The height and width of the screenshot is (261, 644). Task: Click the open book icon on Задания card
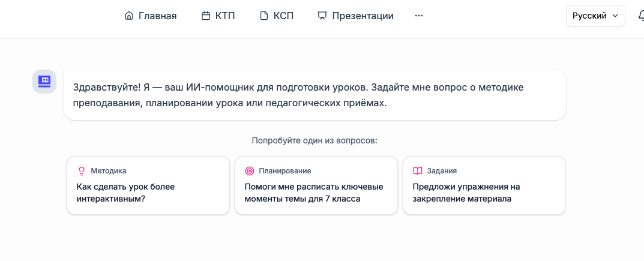(417, 171)
